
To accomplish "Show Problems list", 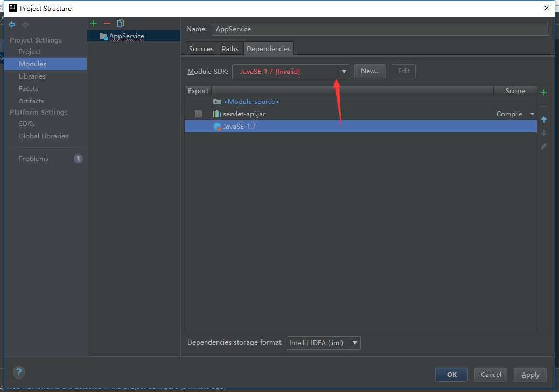I will pos(33,159).
